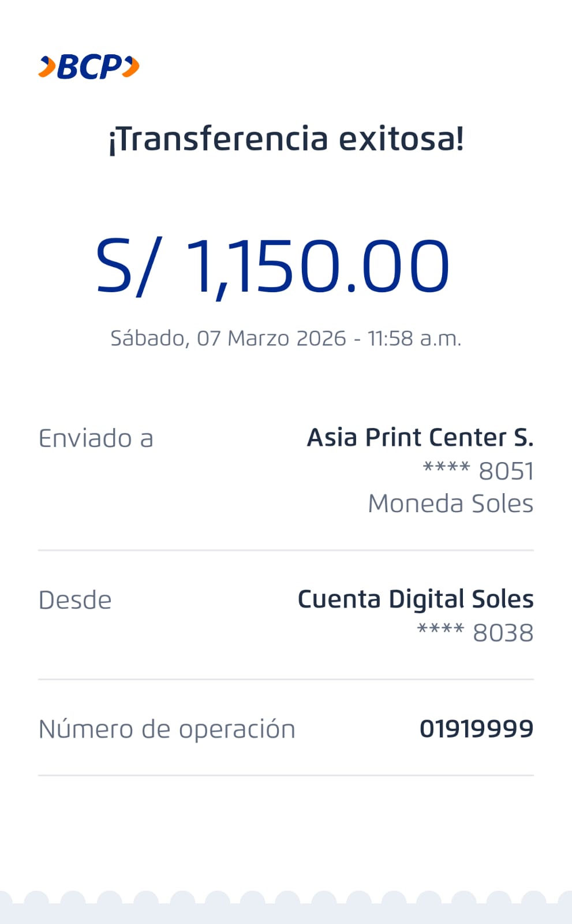The height and width of the screenshot is (924, 572).
Task: Select the "Cuenta Digital Soles" source account
Action: pyautogui.click(x=415, y=599)
